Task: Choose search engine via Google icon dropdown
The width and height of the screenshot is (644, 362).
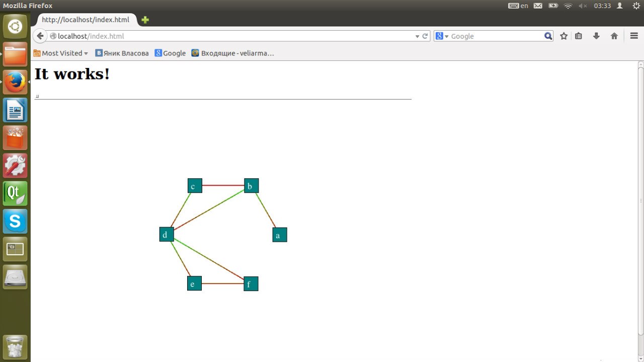Action: [442, 36]
